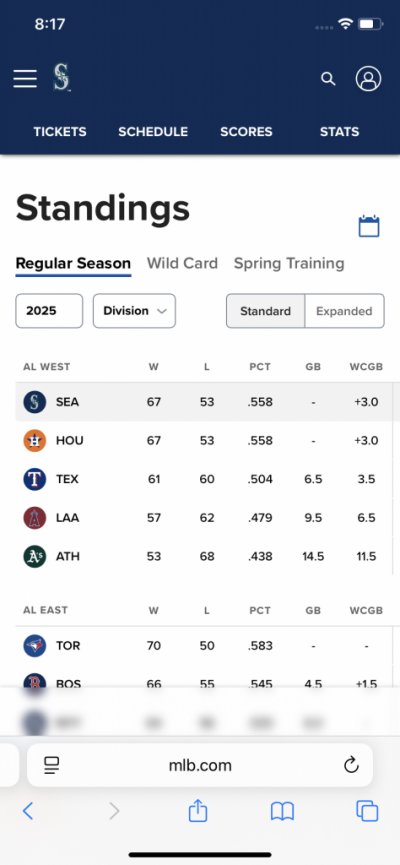Open the hamburger navigation menu

point(25,79)
